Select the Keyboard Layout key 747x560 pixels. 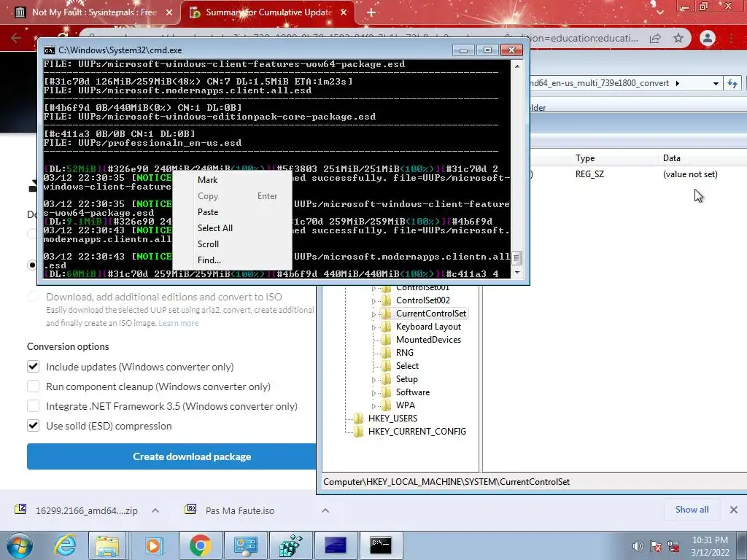tap(428, 327)
